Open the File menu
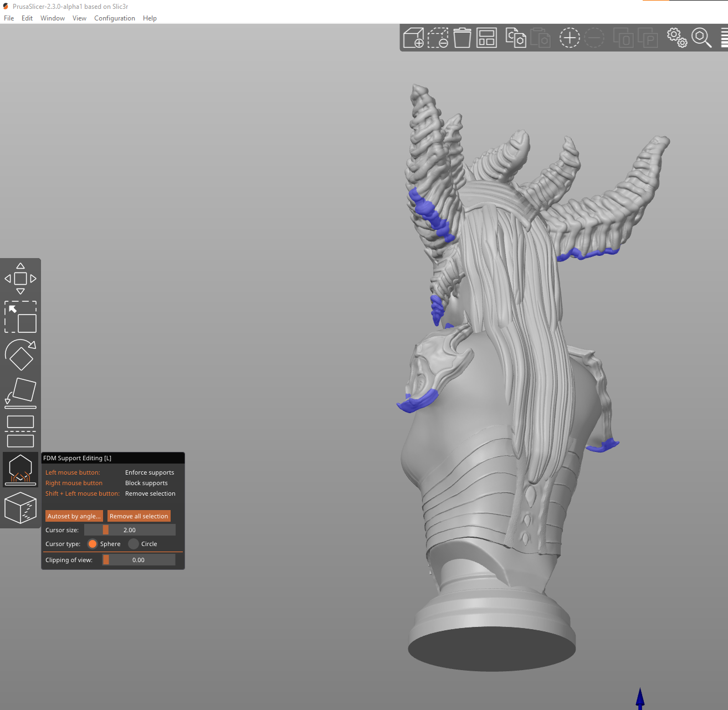This screenshot has width=728, height=710. tap(9, 18)
